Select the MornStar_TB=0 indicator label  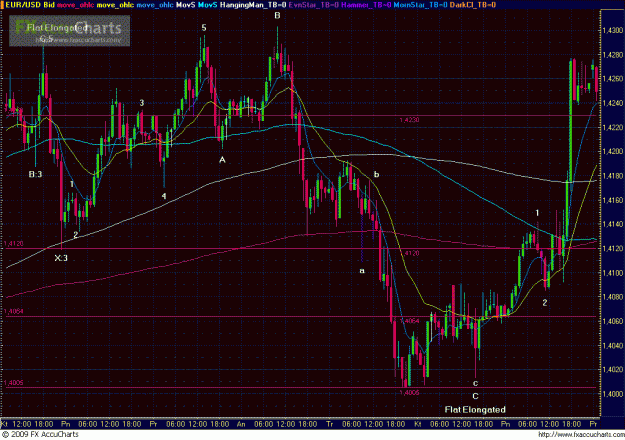[421, 5]
